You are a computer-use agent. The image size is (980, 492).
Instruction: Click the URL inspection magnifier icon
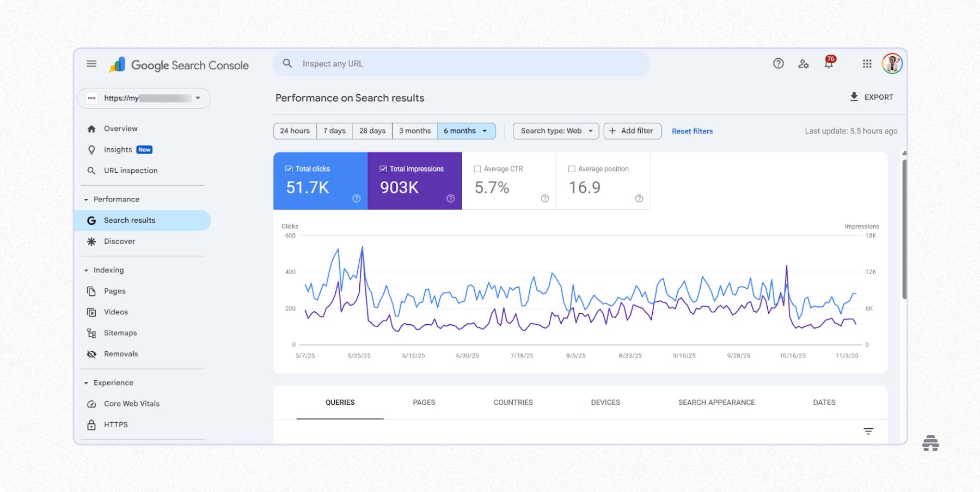tap(91, 171)
